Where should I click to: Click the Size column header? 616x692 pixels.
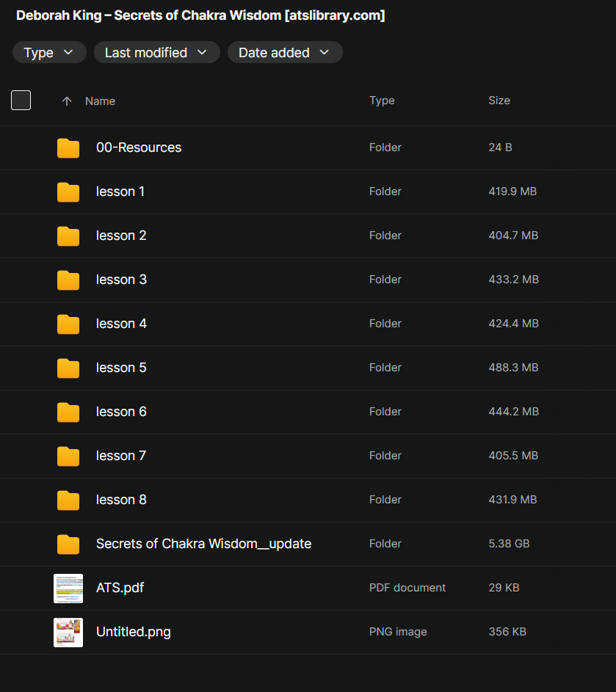(499, 101)
